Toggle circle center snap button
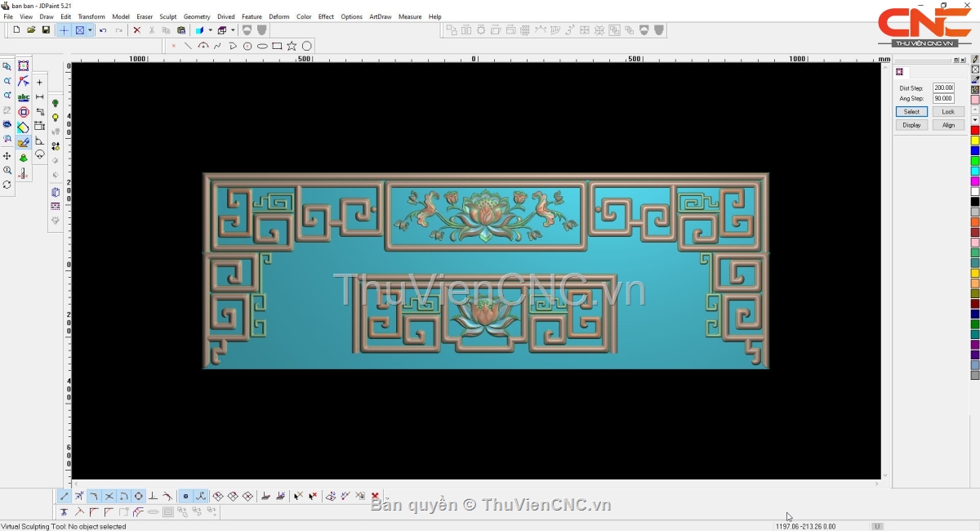This screenshot has height=531, width=980. click(x=139, y=497)
